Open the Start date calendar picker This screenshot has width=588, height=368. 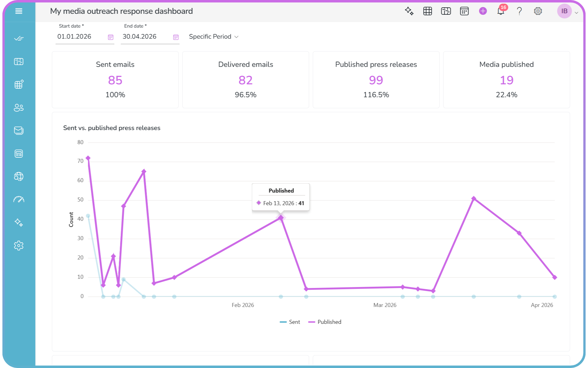[111, 37]
